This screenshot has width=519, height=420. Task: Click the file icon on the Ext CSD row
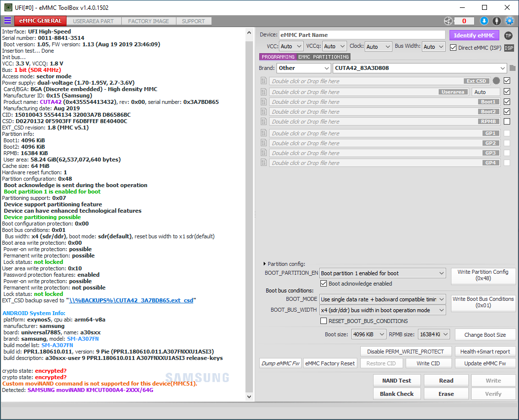click(x=264, y=81)
